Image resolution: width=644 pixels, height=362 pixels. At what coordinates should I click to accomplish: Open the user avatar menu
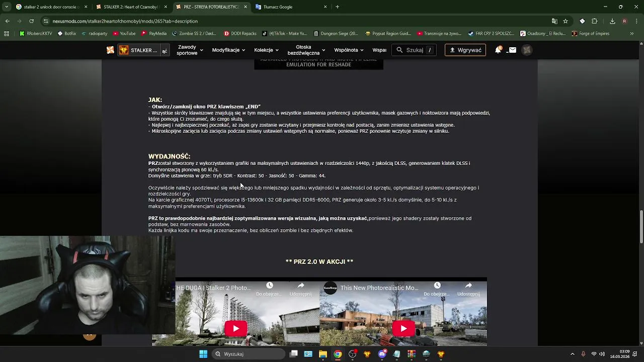(x=527, y=50)
